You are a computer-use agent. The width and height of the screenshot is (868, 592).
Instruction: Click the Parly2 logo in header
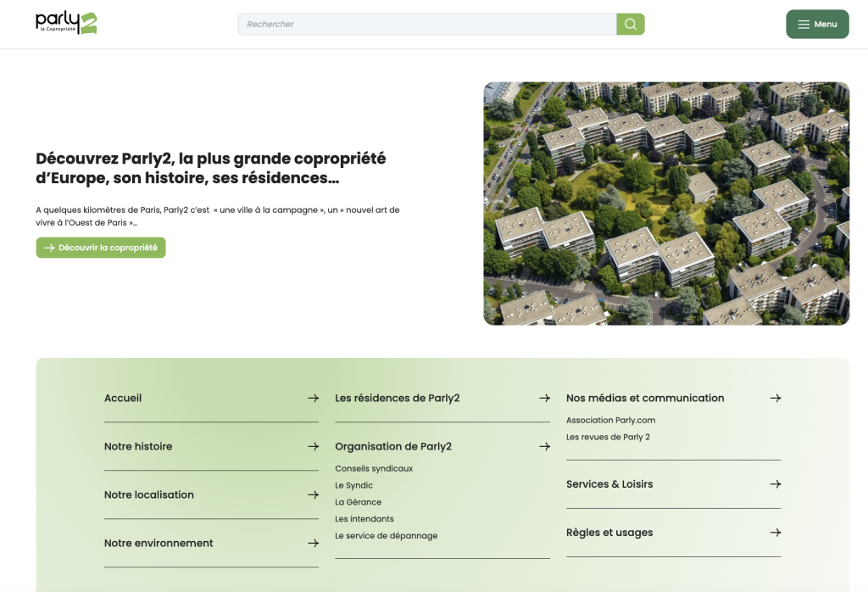pyautogui.click(x=66, y=23)
